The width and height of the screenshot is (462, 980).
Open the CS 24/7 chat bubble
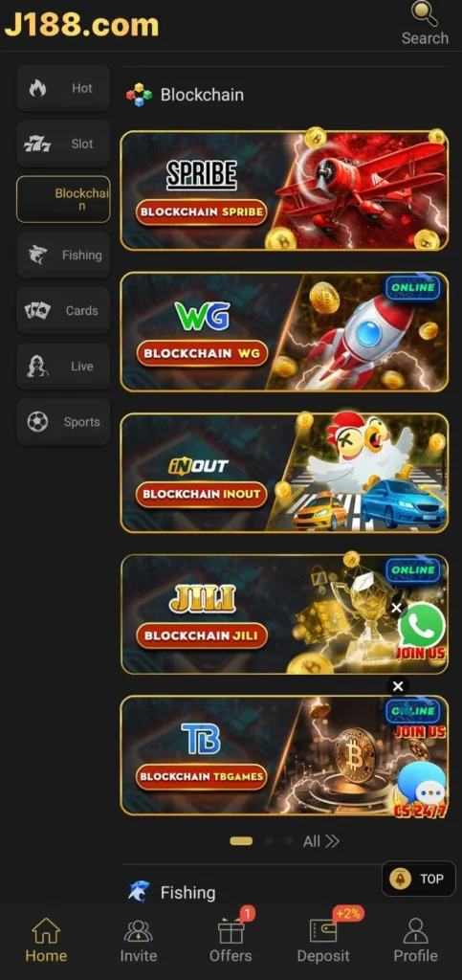pyautogui.click(x=422, y=789)
